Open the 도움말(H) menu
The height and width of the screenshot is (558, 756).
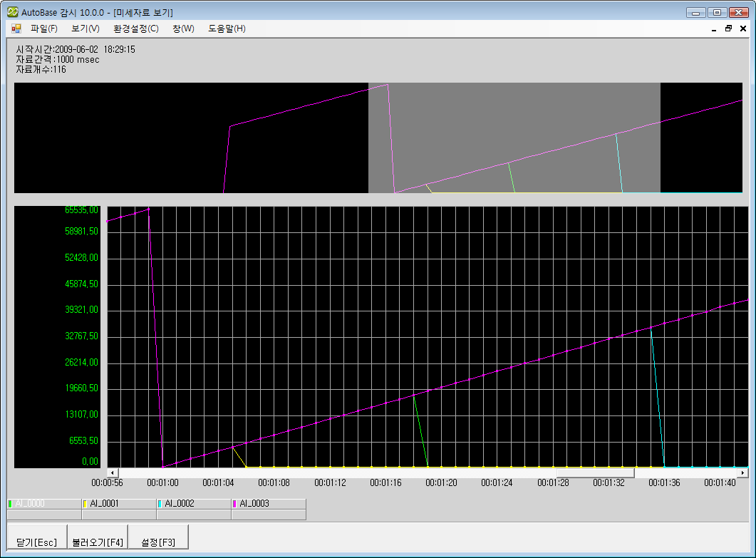(x=227, y=29)
